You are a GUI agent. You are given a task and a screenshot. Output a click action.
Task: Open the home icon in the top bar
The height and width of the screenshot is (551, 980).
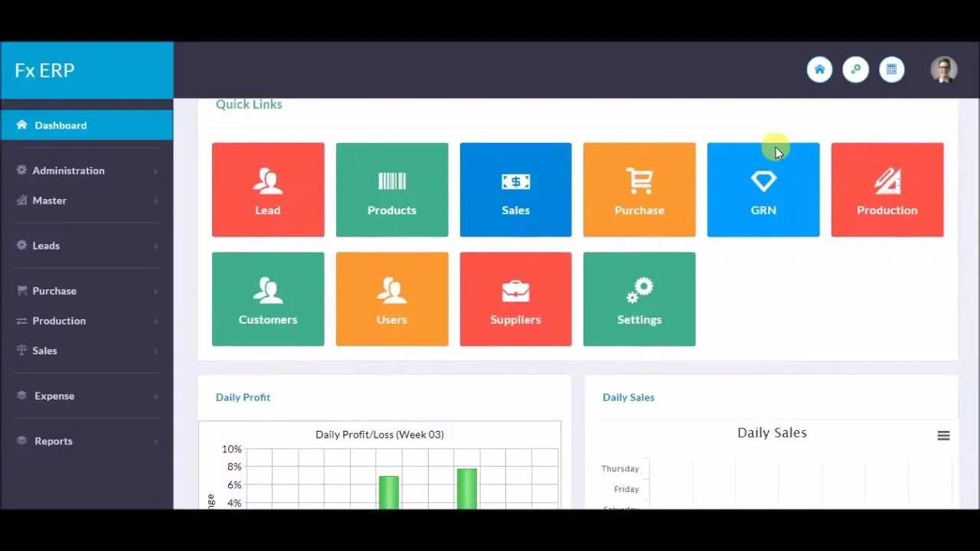click(819, 70)
